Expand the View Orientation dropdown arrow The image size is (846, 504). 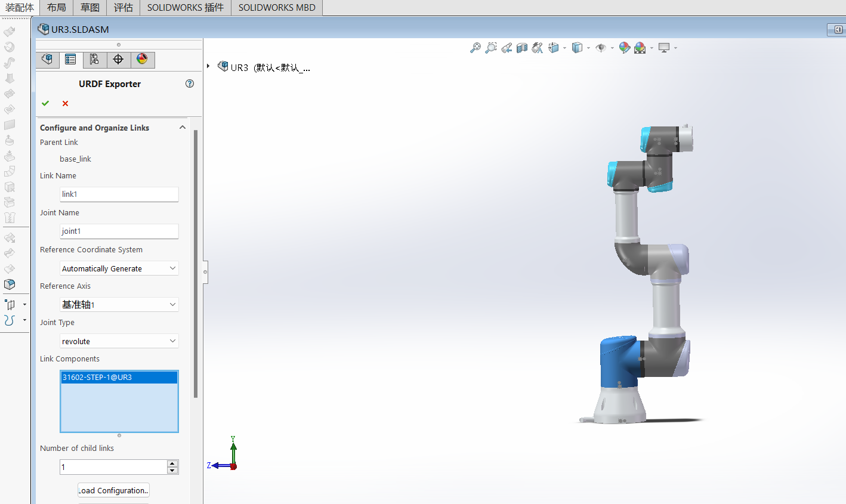pyautogui.click(x=563, y=48)
